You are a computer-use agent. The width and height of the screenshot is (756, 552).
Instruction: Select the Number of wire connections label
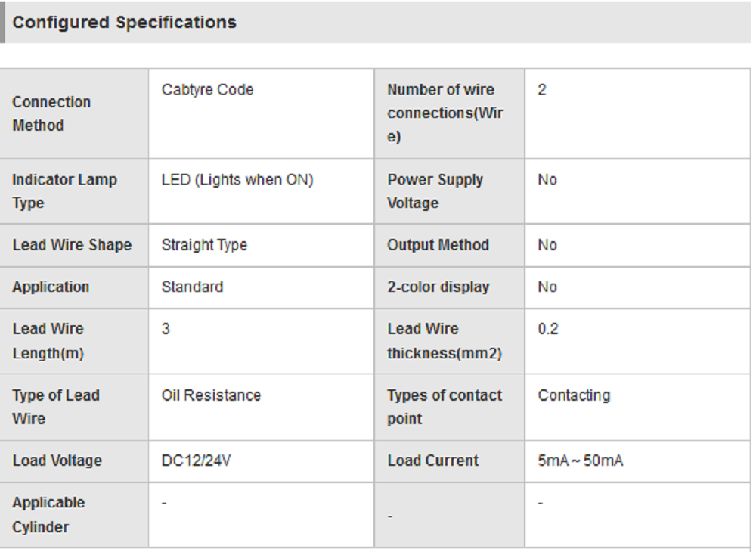tap(445, 113)
